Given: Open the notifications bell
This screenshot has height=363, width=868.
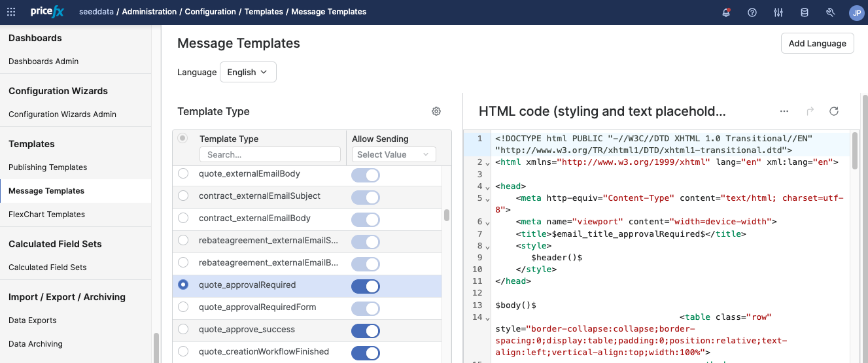Looking at the screenshot, I should (726, 12).
